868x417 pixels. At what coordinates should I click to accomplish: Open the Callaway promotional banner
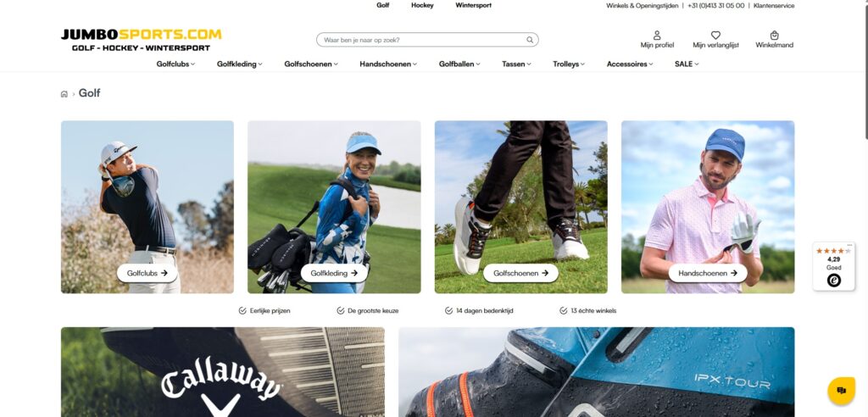tap(223, 372)
